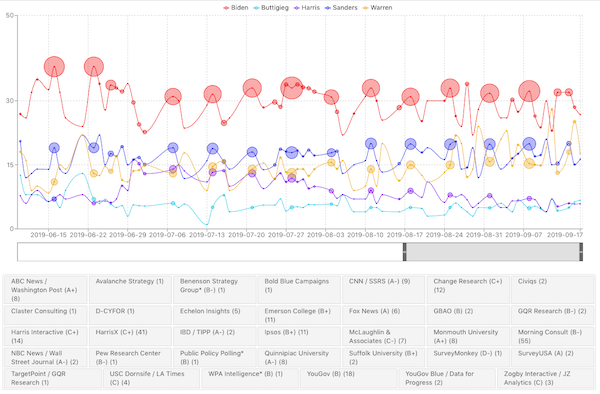
Task: Toggle the Buttigieg series in the legend
Action: (271, 8)
